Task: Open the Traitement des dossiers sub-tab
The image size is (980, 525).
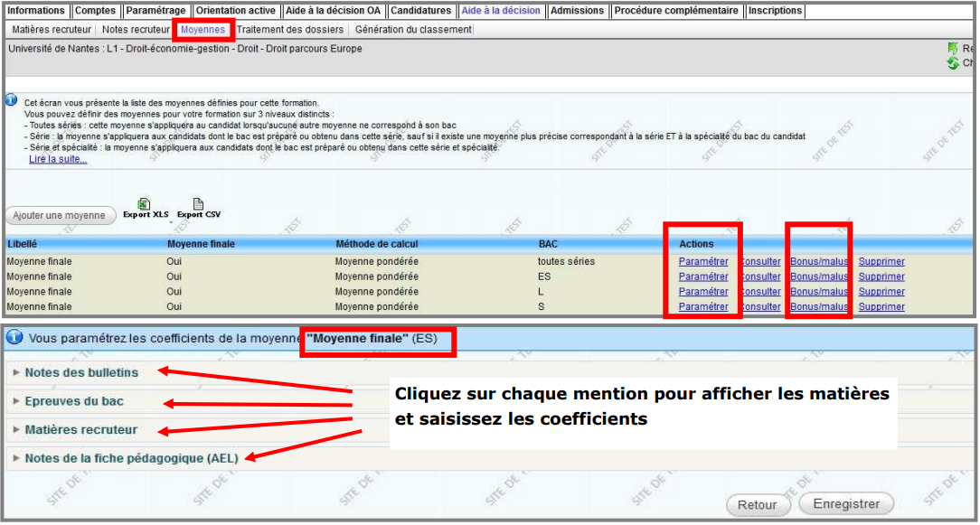Action: 290,30
